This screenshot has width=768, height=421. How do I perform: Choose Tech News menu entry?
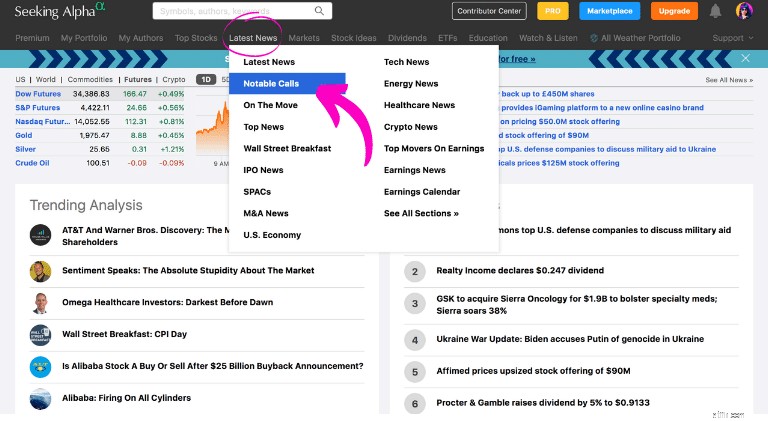(x=407, y=62)
